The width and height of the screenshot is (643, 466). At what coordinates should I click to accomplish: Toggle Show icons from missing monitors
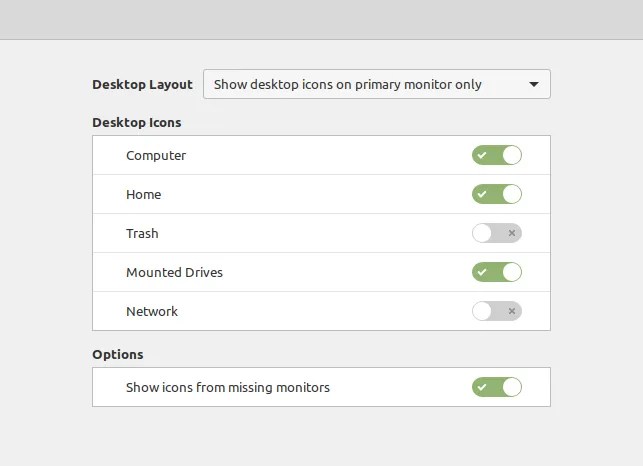(497, 387)
